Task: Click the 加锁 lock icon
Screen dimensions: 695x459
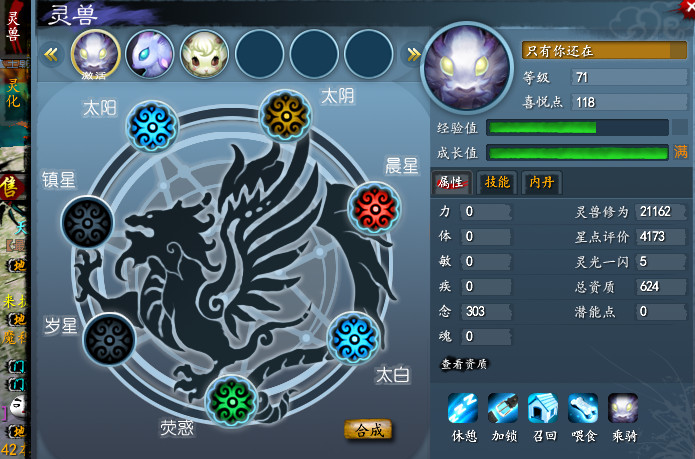Action: pos(503,408)
